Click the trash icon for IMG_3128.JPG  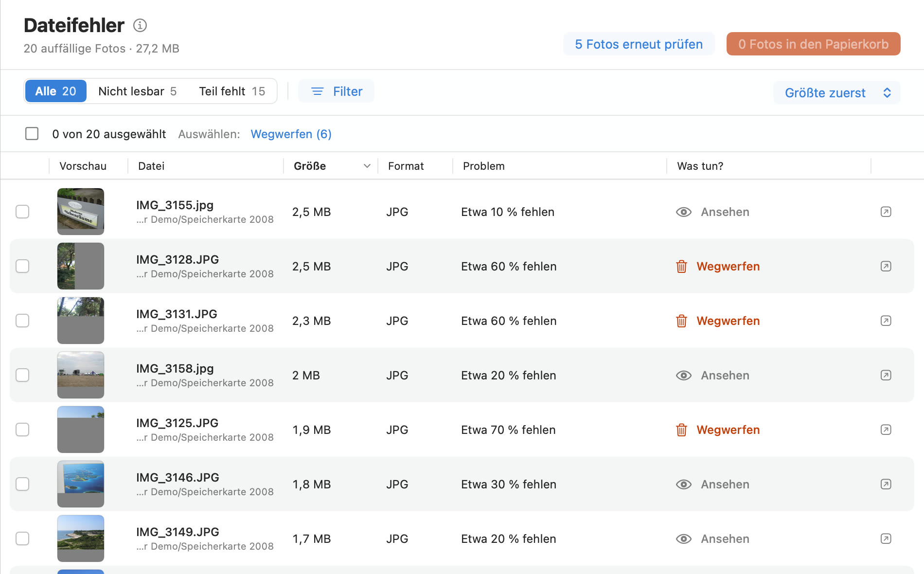(681, 267)
